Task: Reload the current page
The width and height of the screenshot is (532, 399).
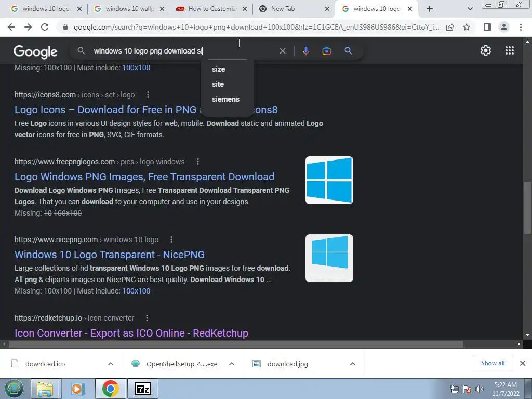Action: [x=45, y=27]
